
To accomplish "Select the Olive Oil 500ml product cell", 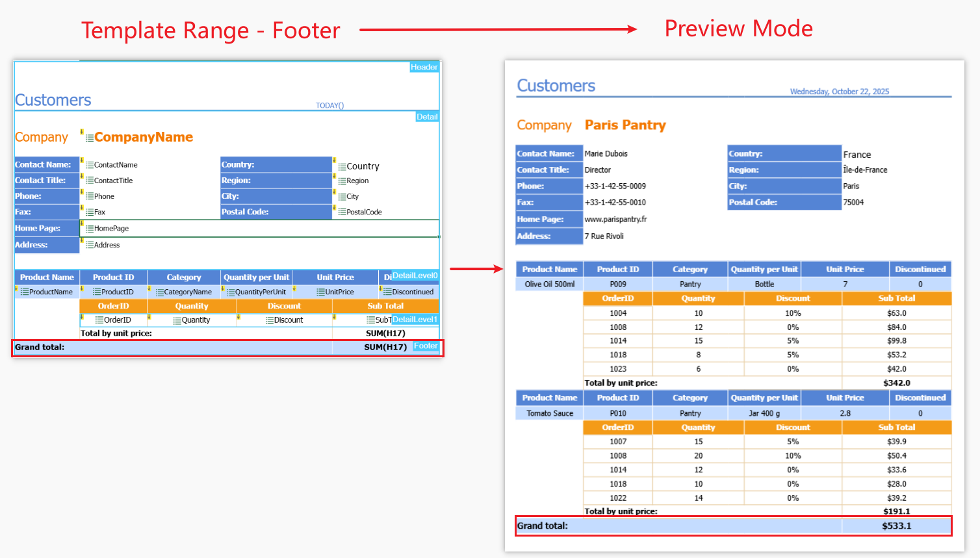I will pos(550,285).
